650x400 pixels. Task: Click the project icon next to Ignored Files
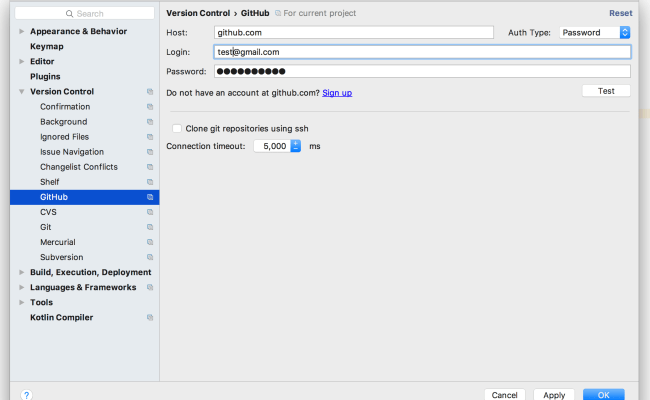point(150,137)
